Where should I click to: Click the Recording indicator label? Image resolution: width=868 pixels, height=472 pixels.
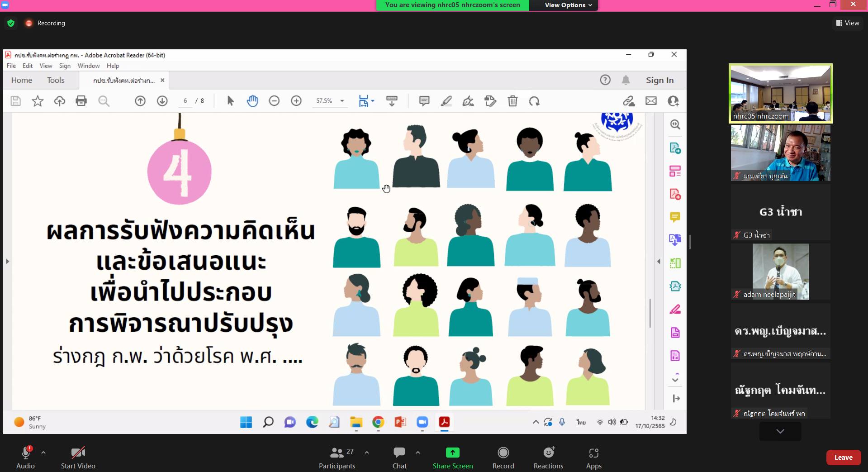click(x=51, y=23)
